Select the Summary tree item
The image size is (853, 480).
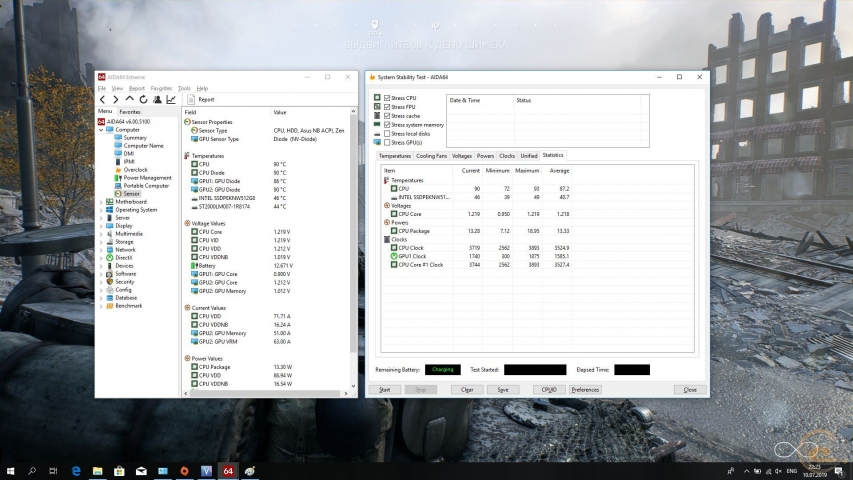(x=135, y=138)
